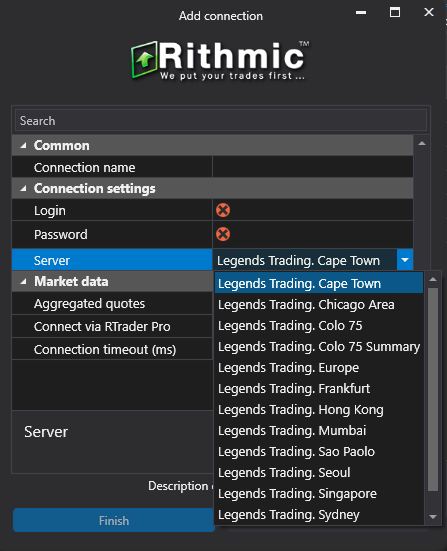Image resolution: width=447 pixels, height=551 pixels.
Task: Collapse the Common section
Action: coord(23,145)
